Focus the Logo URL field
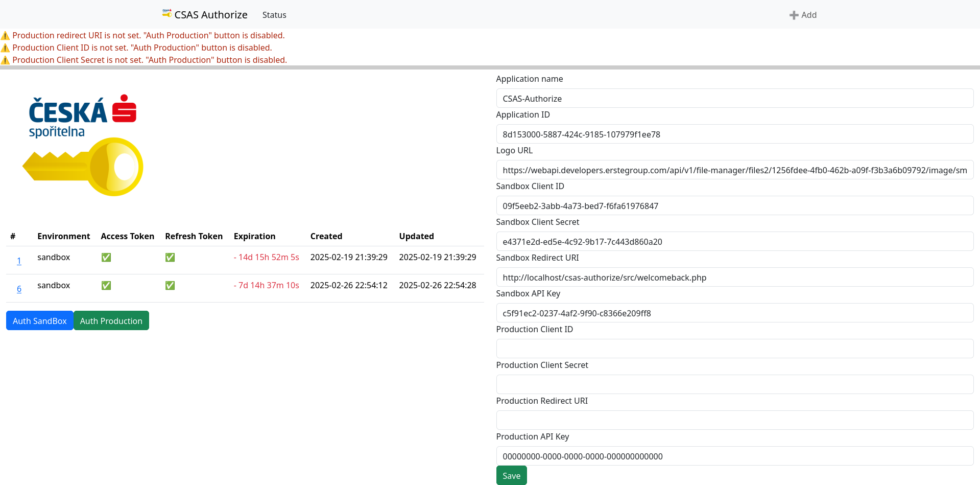980x485 pixels. tap(734, 170)
